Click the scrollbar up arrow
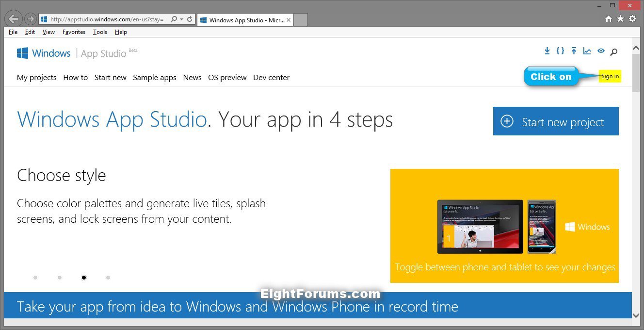Viewport: 644px width, 330px height. (636, 48)
